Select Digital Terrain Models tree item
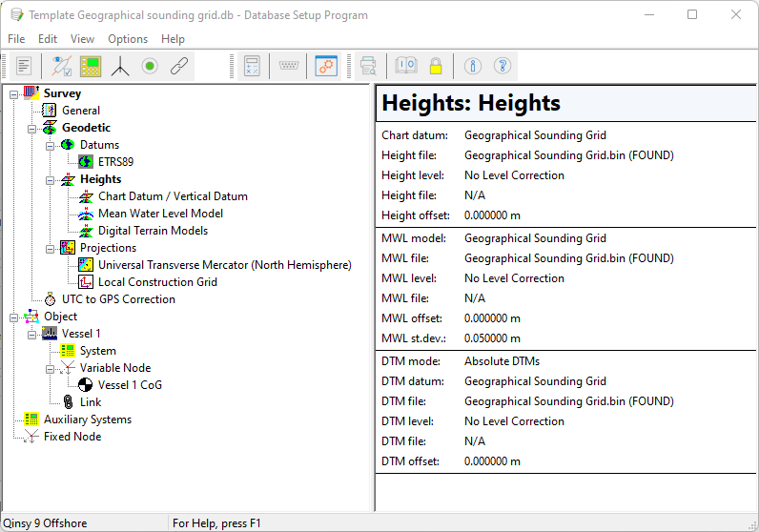Screen dimensions: 759x532 tap(153, 231)
